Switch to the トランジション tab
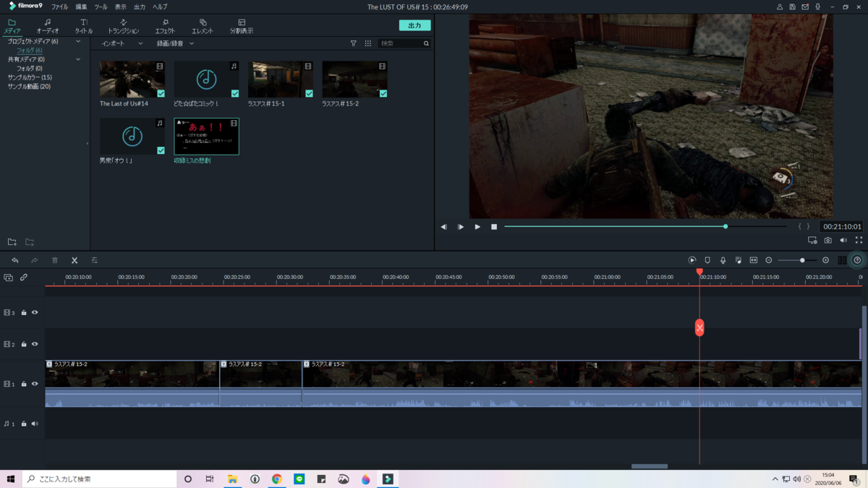Image resolution: width=868 pixels, height=488 pixels. 123,27
